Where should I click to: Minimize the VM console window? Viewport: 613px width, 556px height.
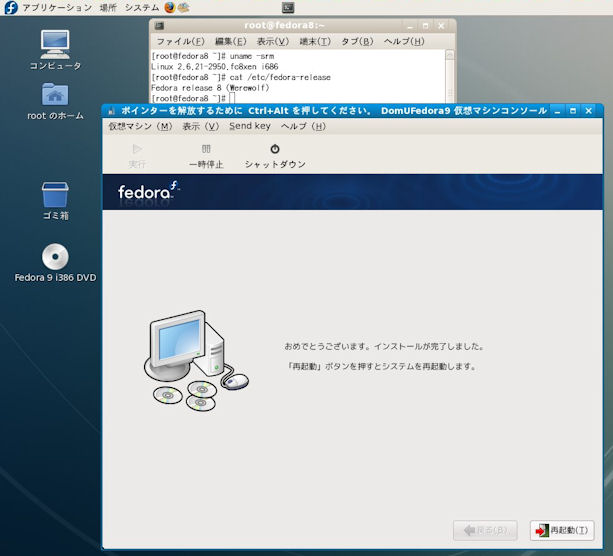pyautogui.click(x=557, y=111)
